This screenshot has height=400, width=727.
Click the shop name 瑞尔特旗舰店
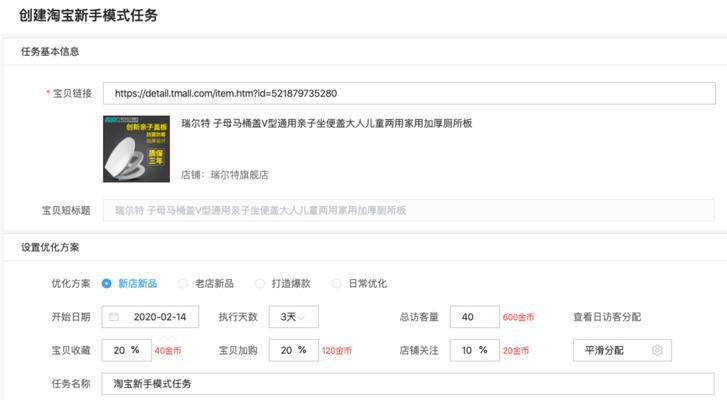coord(239,175)
